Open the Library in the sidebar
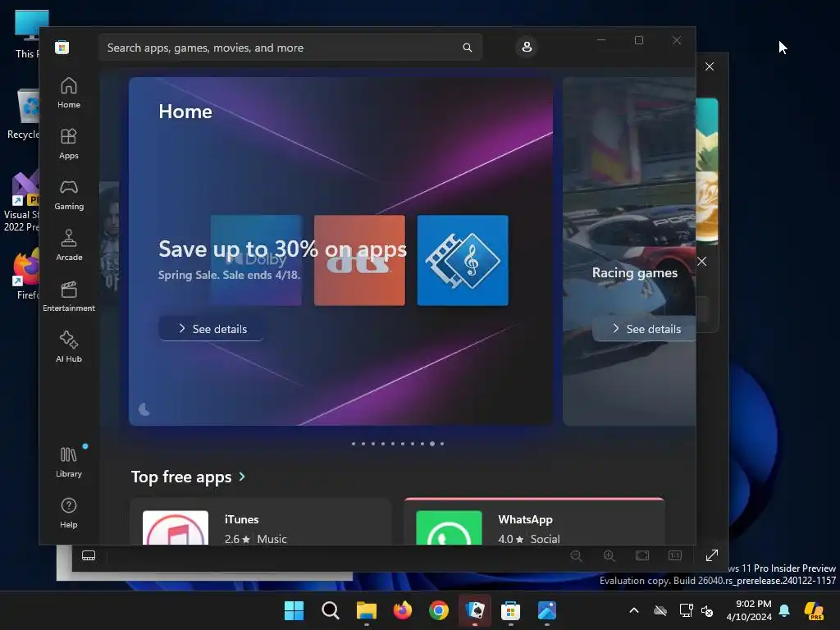The height and width of the screenshot is (630, 840). [69, 462]
